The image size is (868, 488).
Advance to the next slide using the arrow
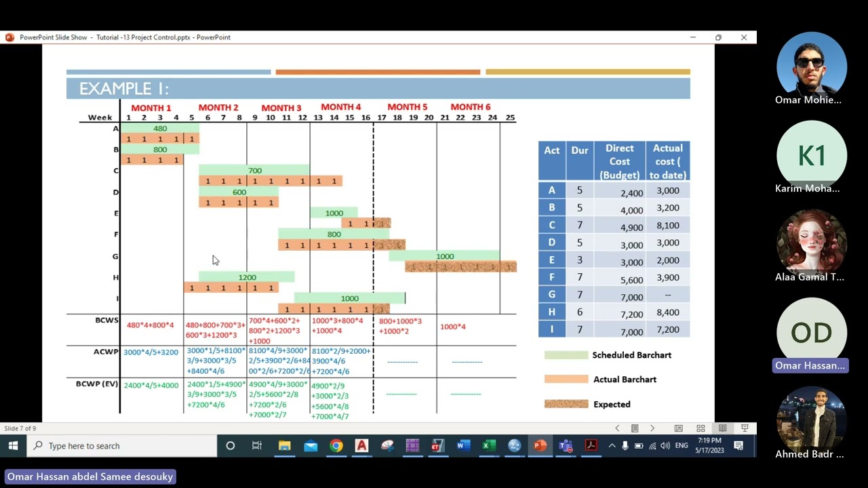(x=652, y=428)
